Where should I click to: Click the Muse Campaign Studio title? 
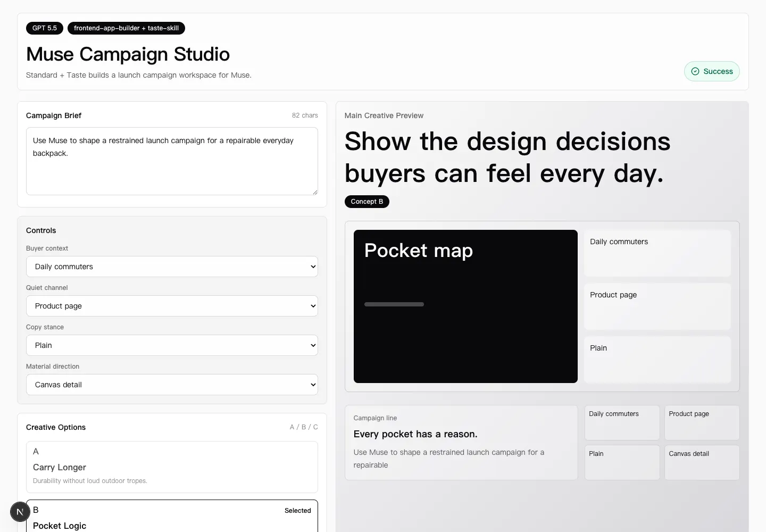coord(128,54)
